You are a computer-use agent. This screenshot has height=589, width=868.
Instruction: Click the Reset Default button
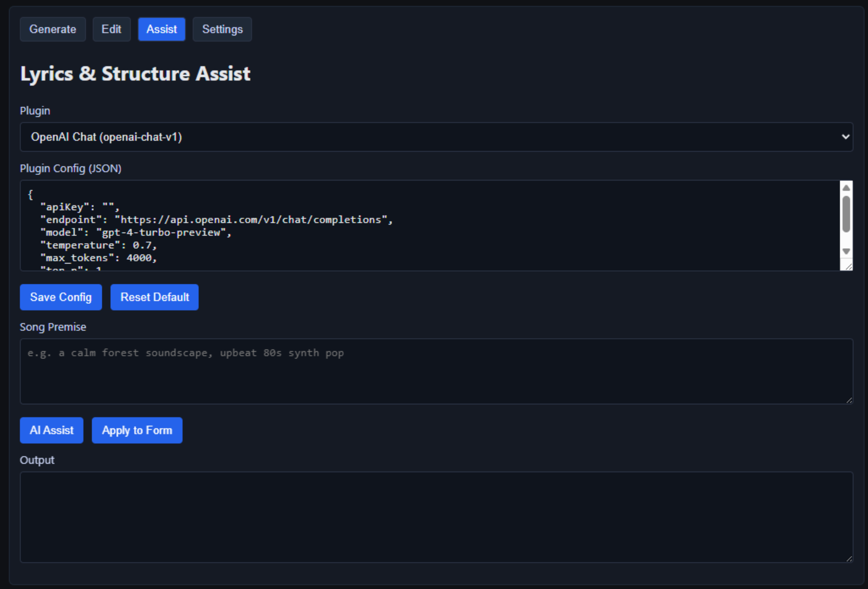point(154,297)
